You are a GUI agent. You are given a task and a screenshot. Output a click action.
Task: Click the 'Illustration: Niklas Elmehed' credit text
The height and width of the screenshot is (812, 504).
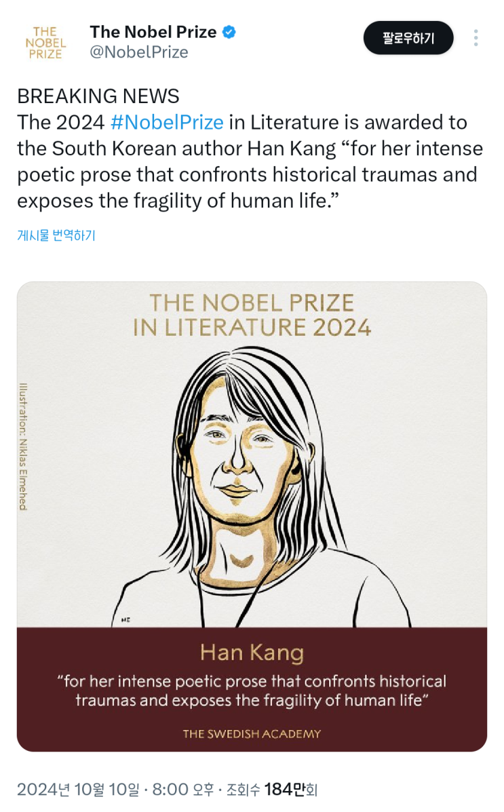click(24, 447)
